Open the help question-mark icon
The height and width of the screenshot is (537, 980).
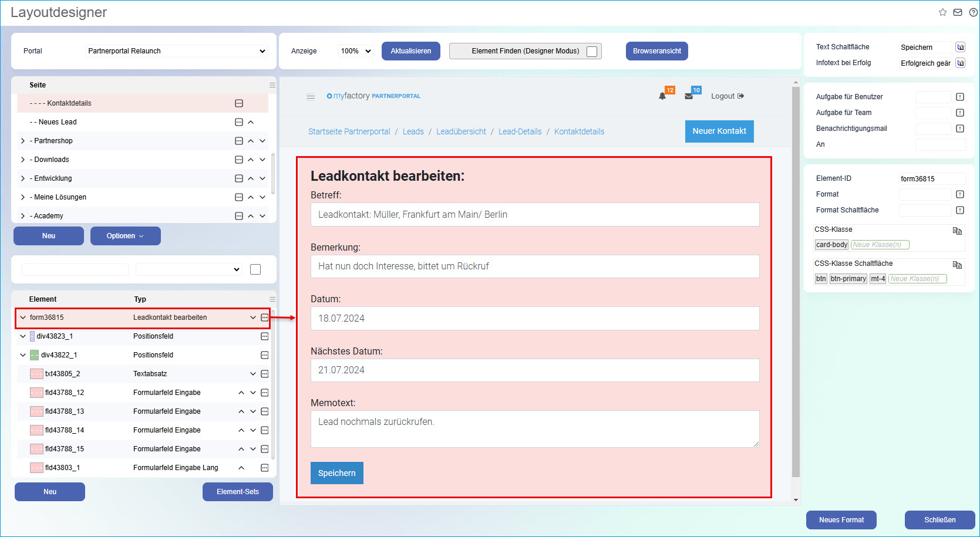tap(974, 12)
